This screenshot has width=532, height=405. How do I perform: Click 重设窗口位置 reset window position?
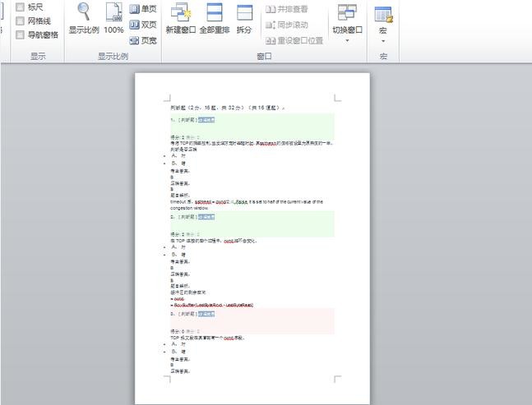[294, 39]
